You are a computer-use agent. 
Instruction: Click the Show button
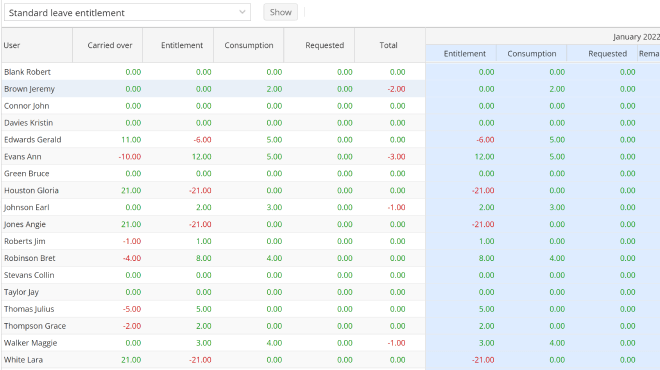tap(280, 12)
